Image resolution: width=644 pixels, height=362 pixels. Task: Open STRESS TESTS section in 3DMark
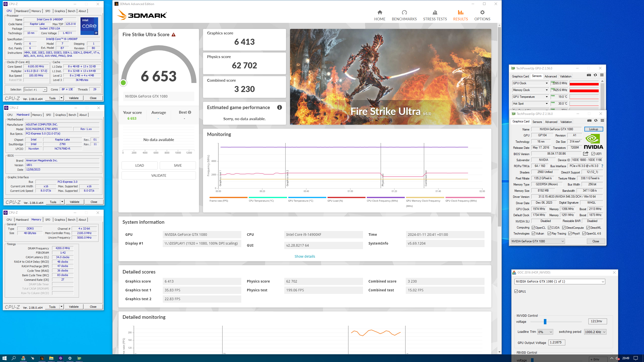pyautogui.click(x=435, y=15)
